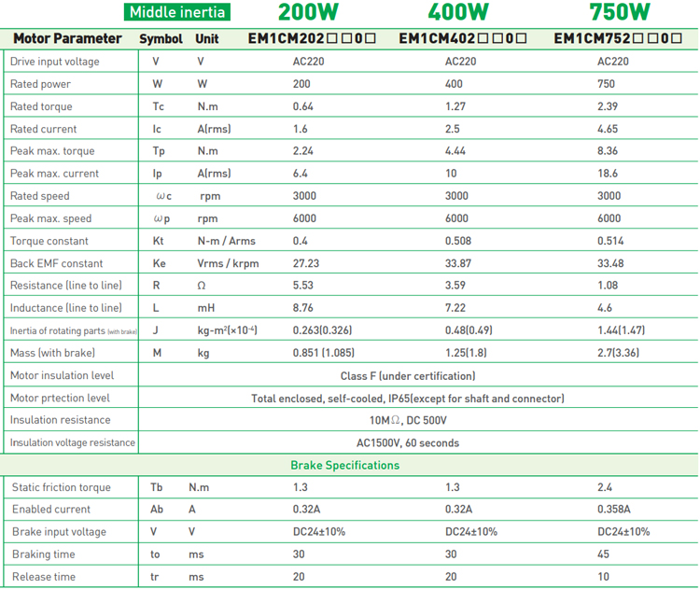Click Peak max. current value 6.4
The image size is (700, 589).
(300, 174)
